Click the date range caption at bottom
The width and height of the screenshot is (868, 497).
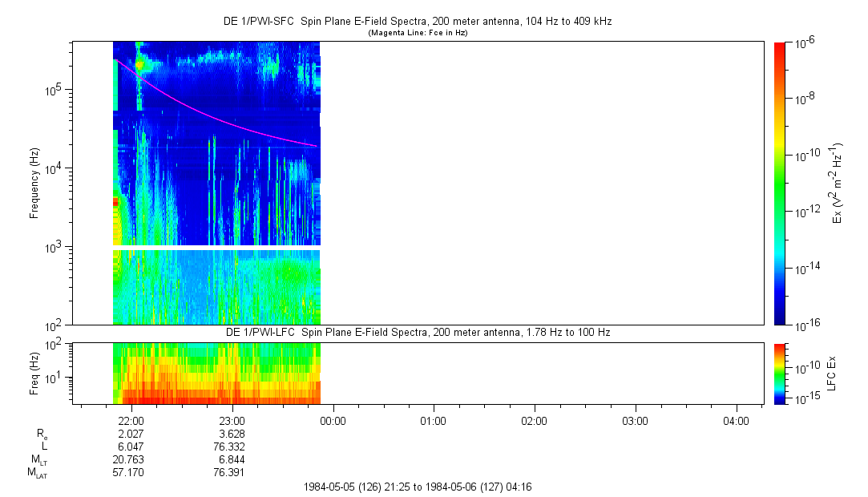(417, 487)
